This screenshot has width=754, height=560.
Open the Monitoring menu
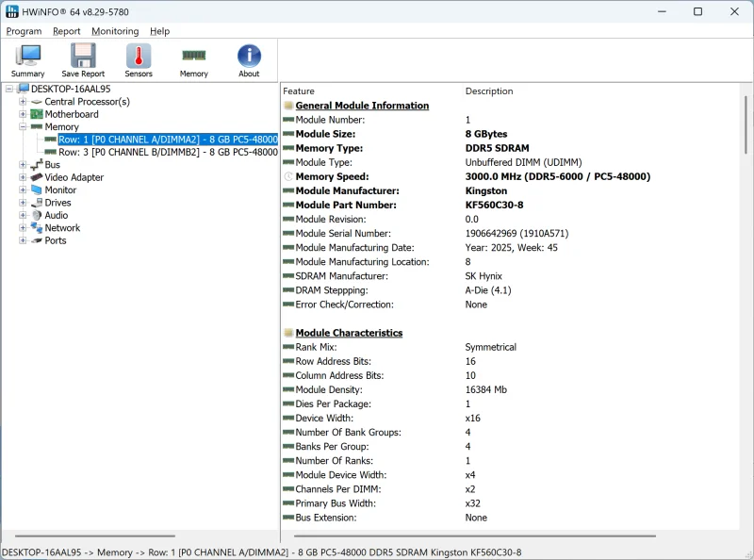[115, 31]
